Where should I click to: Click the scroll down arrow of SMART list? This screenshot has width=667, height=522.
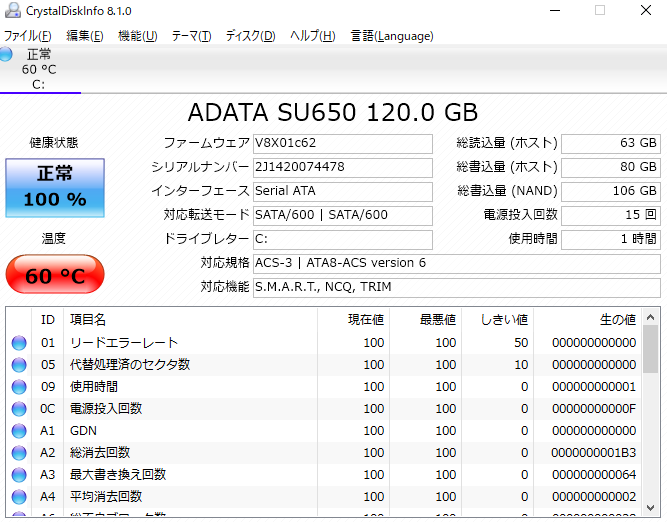[x=650, y=508]
